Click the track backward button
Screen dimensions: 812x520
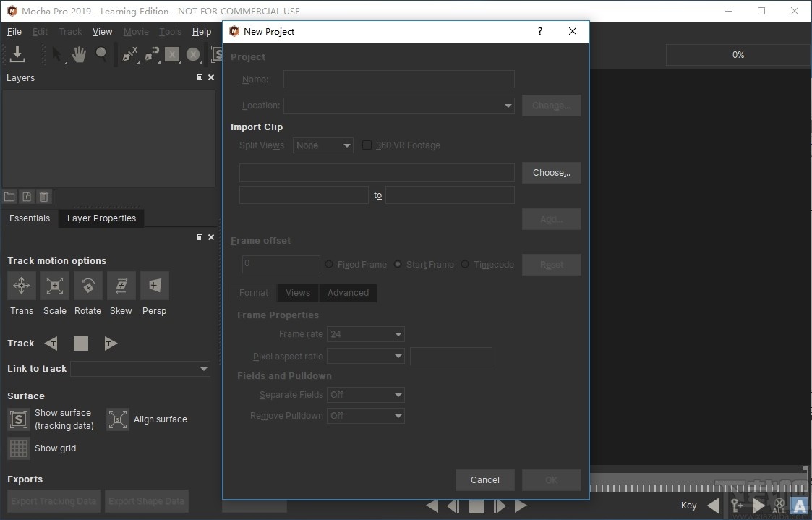click(51, 344)
